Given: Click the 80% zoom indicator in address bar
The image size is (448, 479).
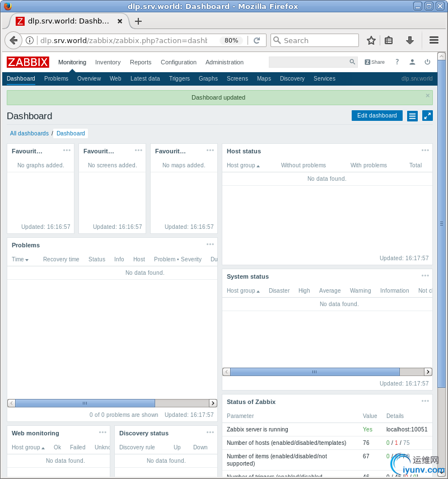Looking at the screenshot, I should tap(231, 40).
